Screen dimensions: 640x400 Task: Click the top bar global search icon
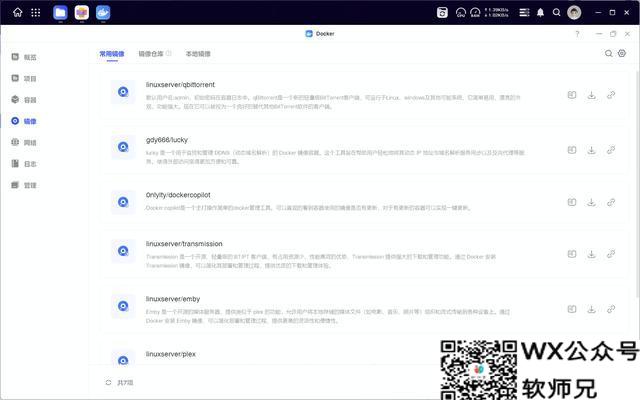[x=556, y=13]
